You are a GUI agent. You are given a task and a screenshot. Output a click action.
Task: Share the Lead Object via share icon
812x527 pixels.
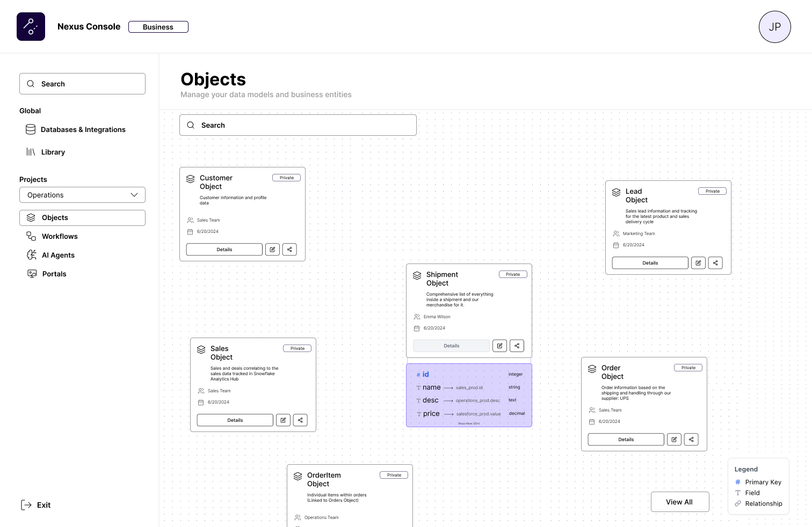(715, 263)
